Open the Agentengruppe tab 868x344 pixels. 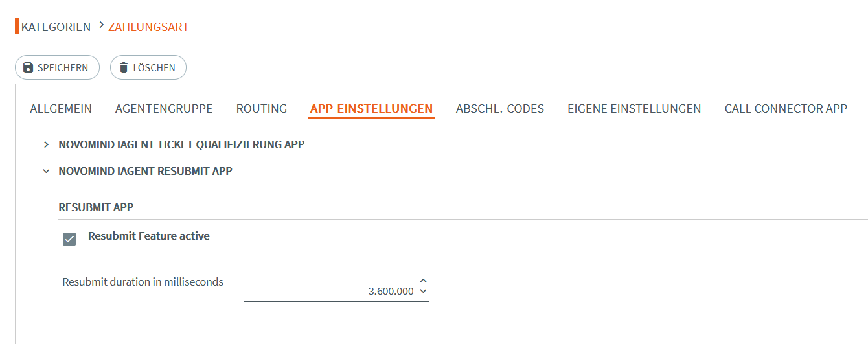(x=164, y=109)
